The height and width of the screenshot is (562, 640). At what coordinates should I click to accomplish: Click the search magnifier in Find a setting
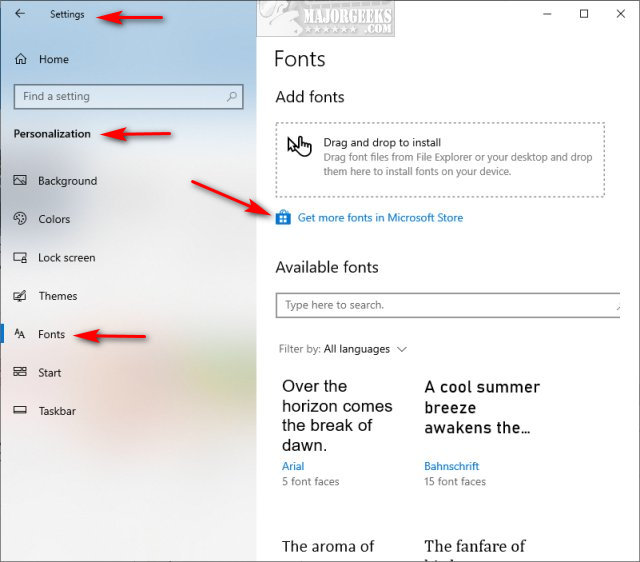[233, 97]
